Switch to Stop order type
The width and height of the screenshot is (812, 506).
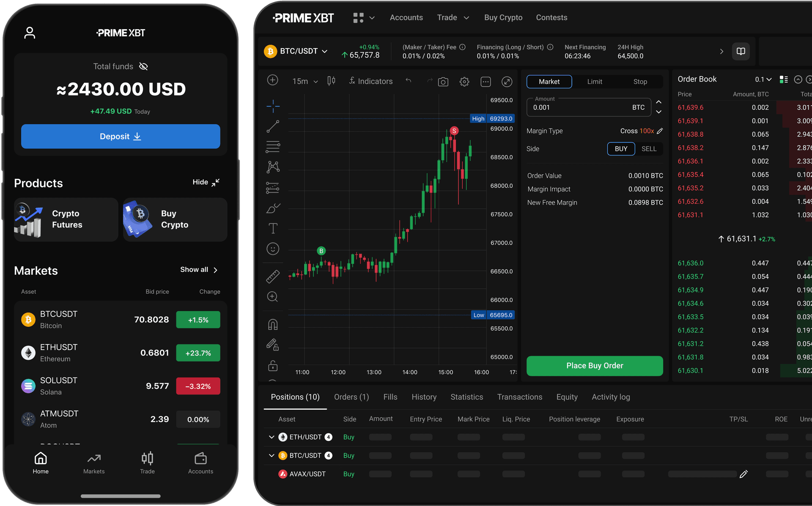[640, 82]
